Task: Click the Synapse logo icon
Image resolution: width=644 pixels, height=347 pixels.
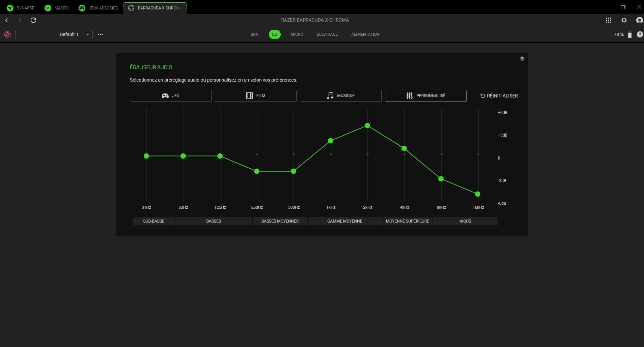Action: 10,8
